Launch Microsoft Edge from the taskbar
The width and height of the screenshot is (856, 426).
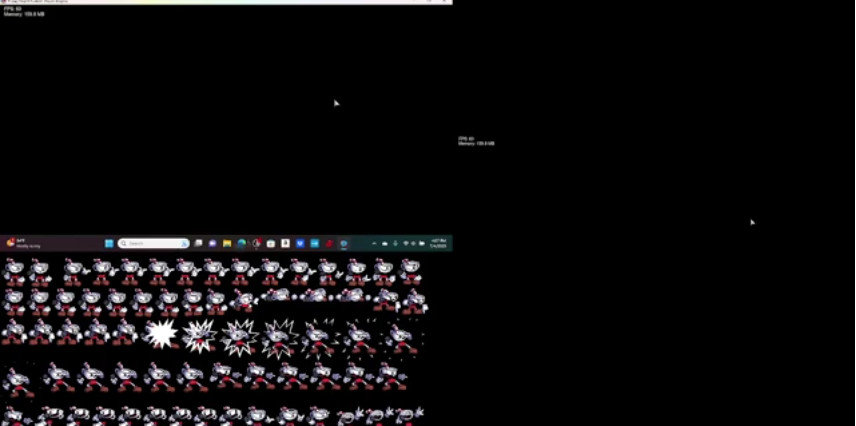click(x=242, y=244)
